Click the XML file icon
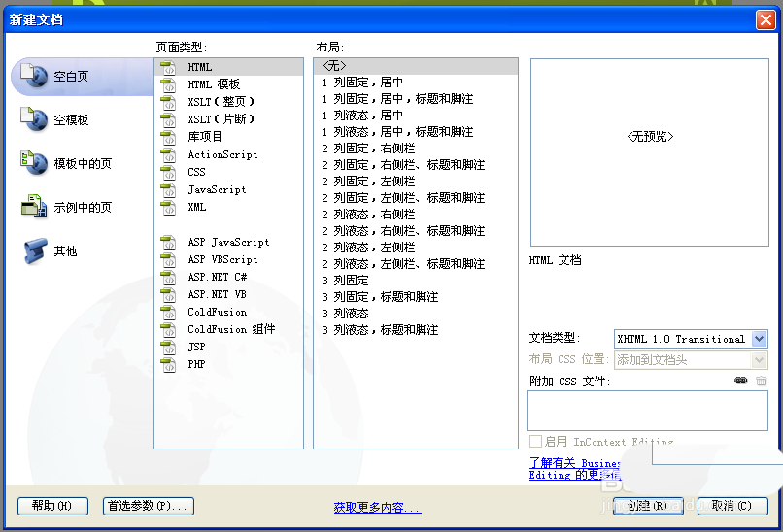This screenshot has width=783, height=532. tap(168, 207)
